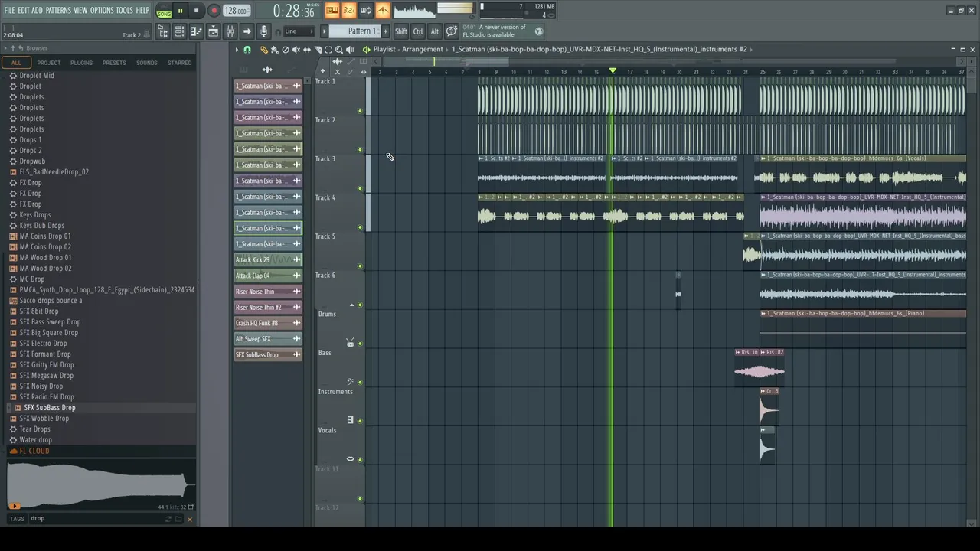Switch browser to the PLUGINS tab
Image resolution: width=980 pixels, height=551 pixels.
pyautogui.click(x=81, y=63)
